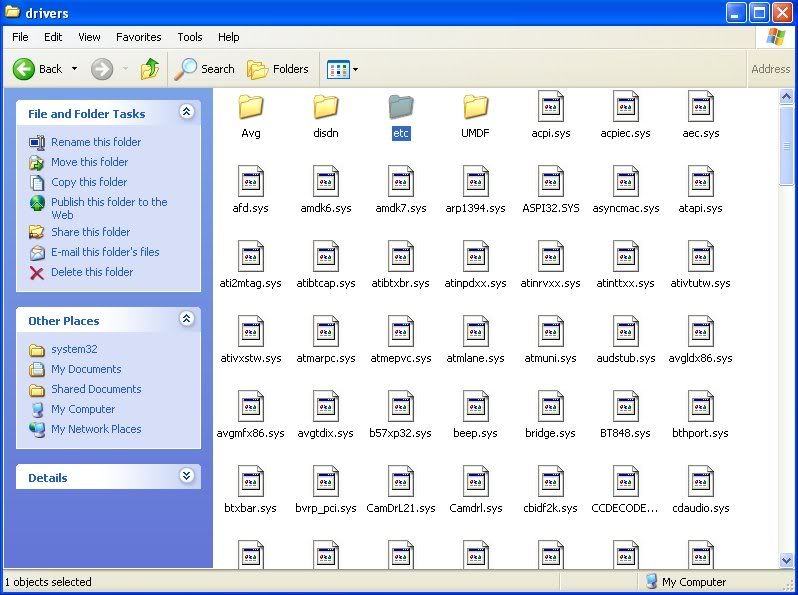
Task: Open the Tools menu
Action: point(190,37)
